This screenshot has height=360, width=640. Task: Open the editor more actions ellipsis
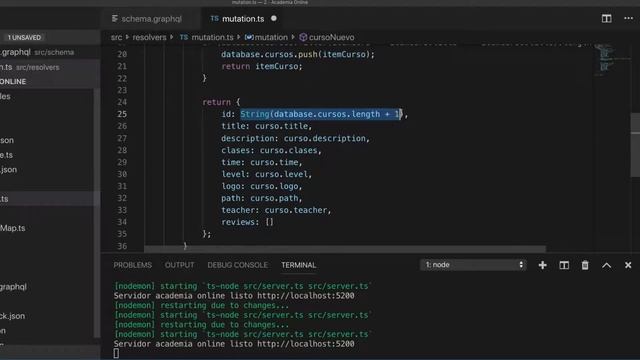(628, 19)
